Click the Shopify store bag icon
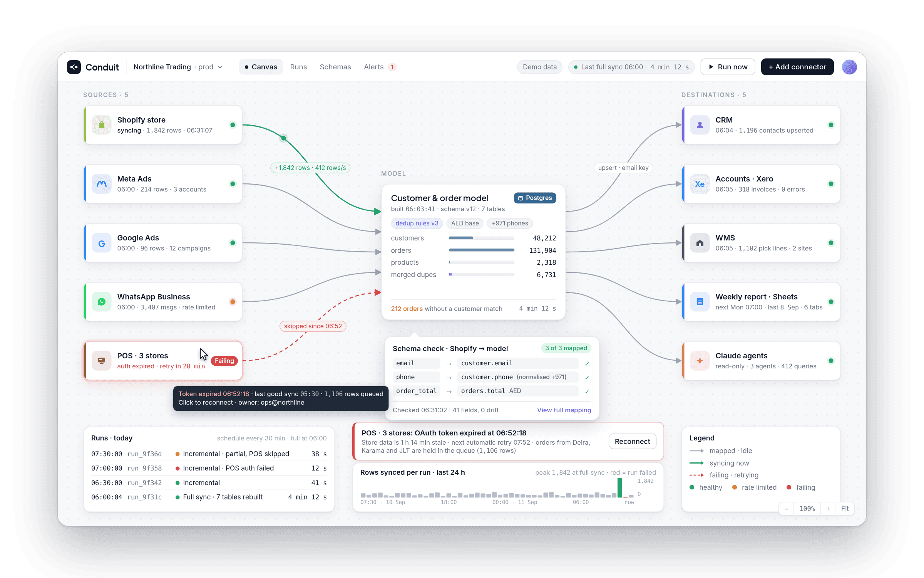 point(102,125)
